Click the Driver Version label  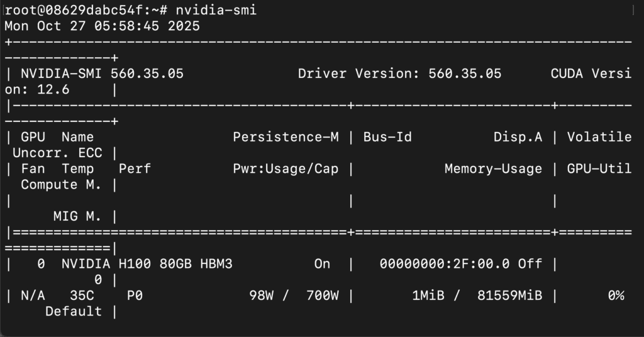(355, 74)
